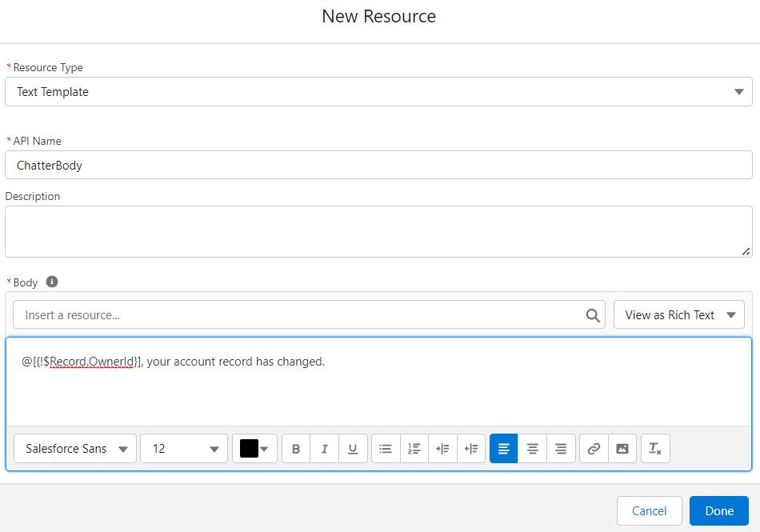Apply italic formatting
The width and height of the screenshot is (760, 532).
point(324,449)
